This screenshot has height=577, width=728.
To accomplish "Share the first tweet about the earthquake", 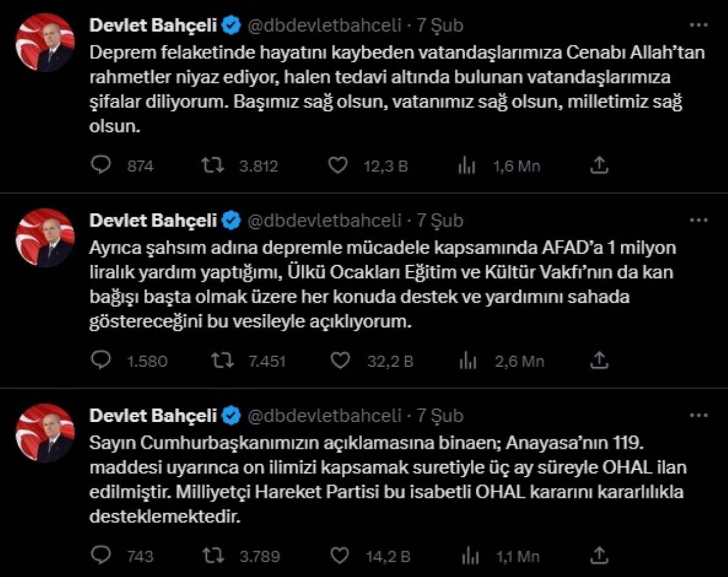I will point(599,166).
